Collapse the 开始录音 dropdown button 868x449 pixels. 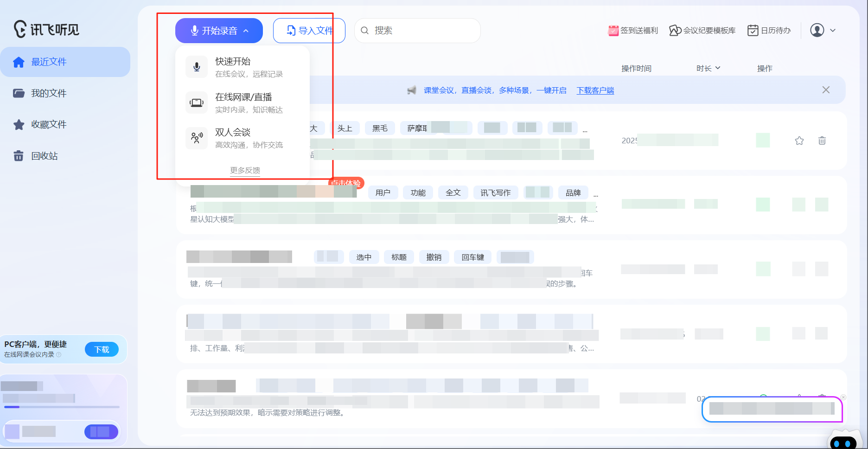tap(219, 31)
